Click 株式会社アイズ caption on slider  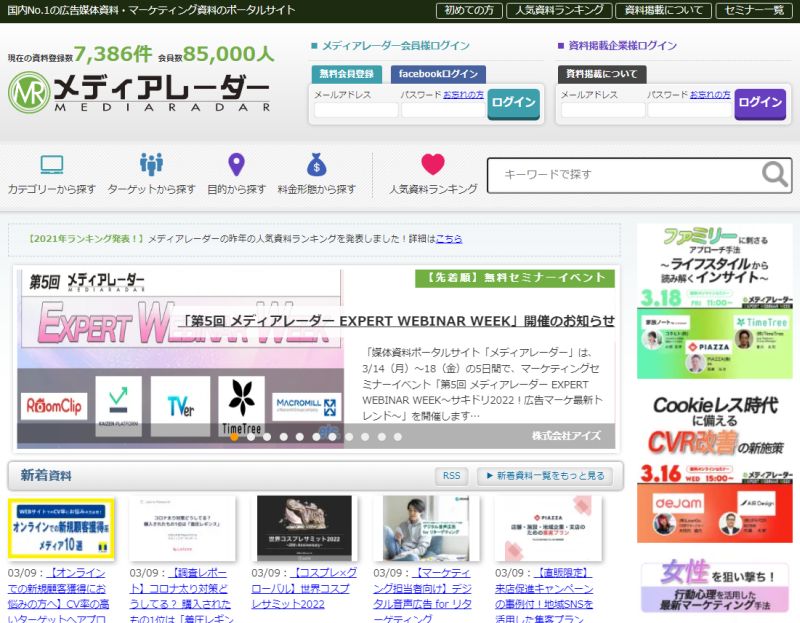[x=566, y=436]
